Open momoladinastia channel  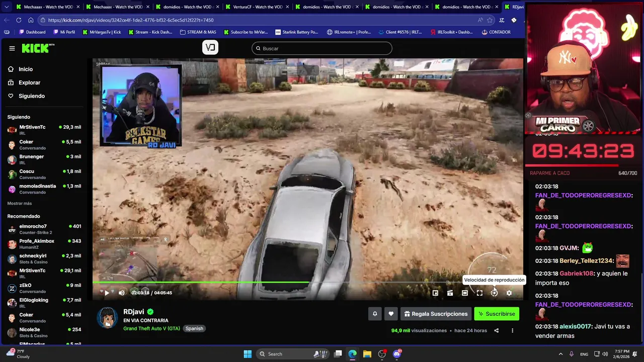coord(44,189)
